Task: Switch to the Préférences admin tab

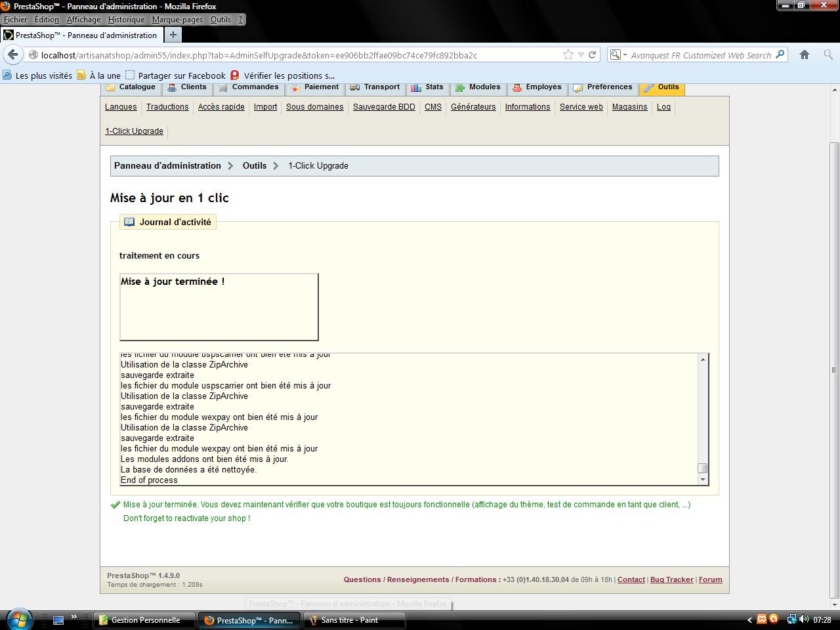Action: [x=602, y=88]
